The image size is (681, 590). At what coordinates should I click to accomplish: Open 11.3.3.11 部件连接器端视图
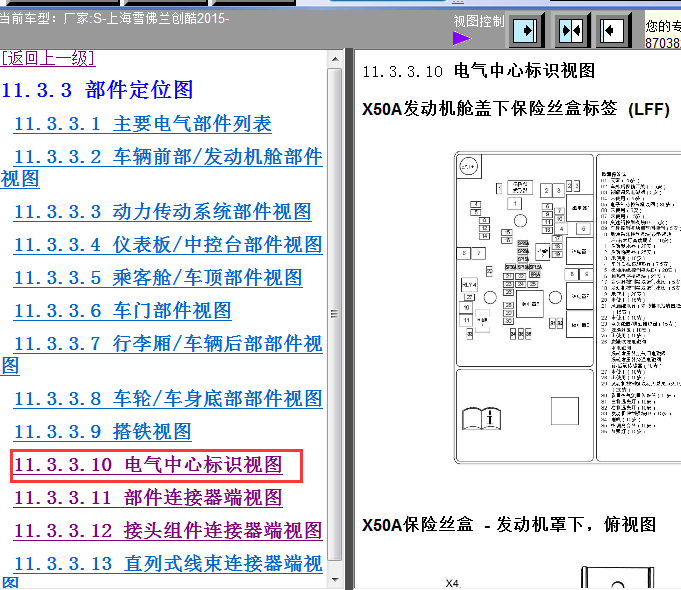(148, 497)
